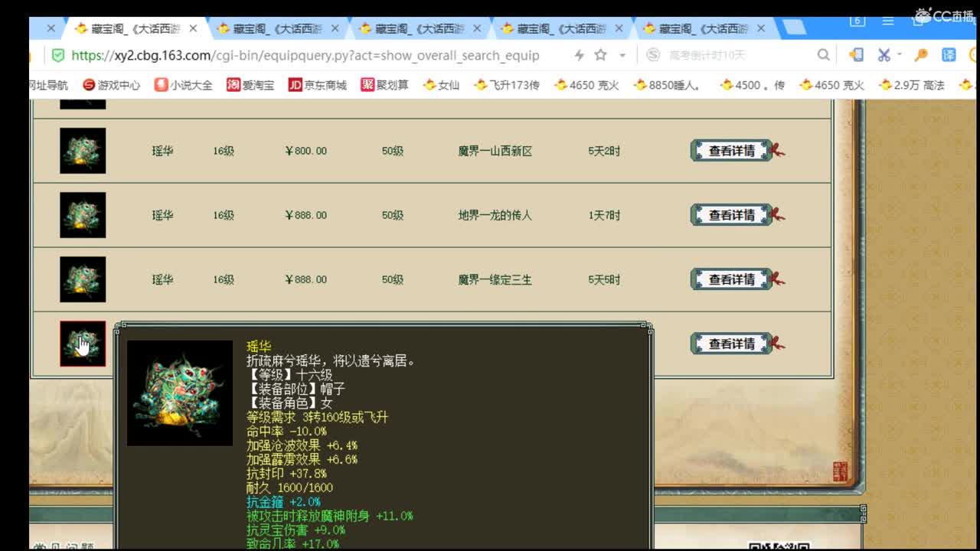Viewport: 980px width, 551px height.
Task: Click server name 魔界—缘定三生
Action: tap(495, 279)
